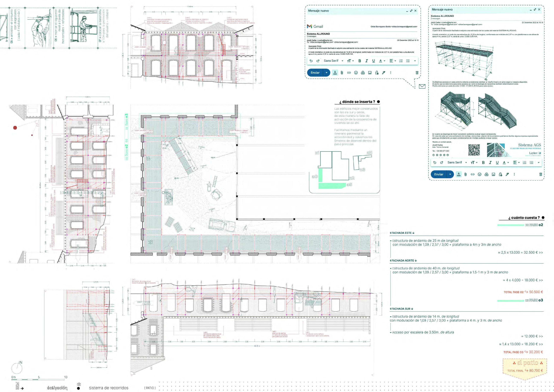Click Enviar in the scaffold-images message window
The image size is (554, 392).
pos(439,174)
